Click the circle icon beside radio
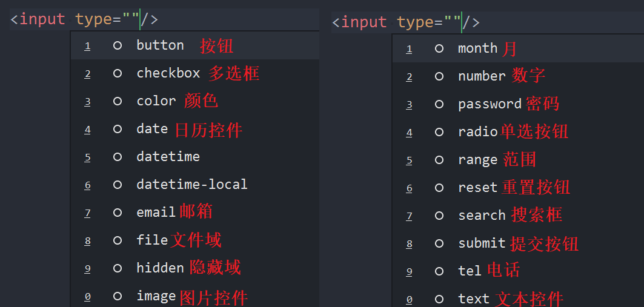 439,132
